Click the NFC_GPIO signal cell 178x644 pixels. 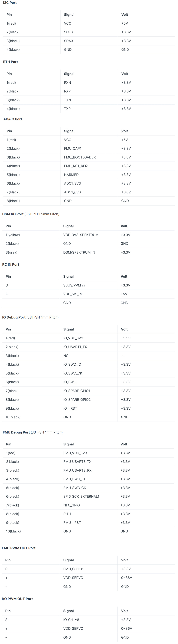[x=71, y=505]
